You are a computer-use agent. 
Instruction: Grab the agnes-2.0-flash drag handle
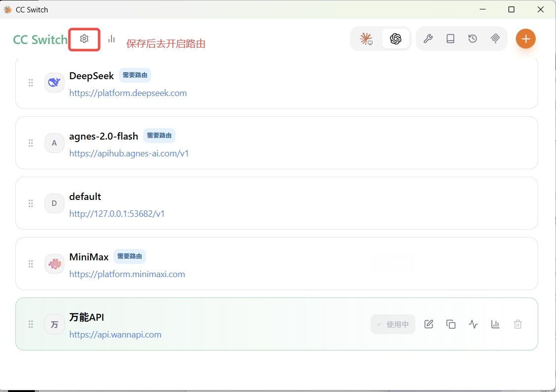point(31,143)
